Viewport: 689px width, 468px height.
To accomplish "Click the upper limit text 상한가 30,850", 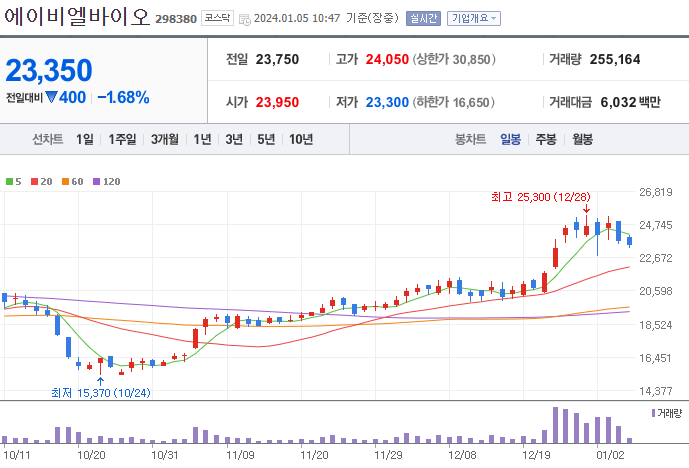I will 454,59.
